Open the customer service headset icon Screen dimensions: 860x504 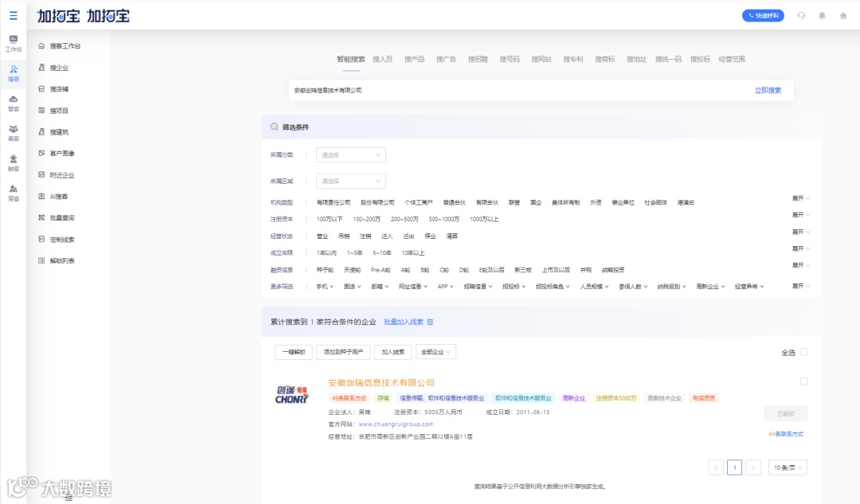click(x=801, y=16)
